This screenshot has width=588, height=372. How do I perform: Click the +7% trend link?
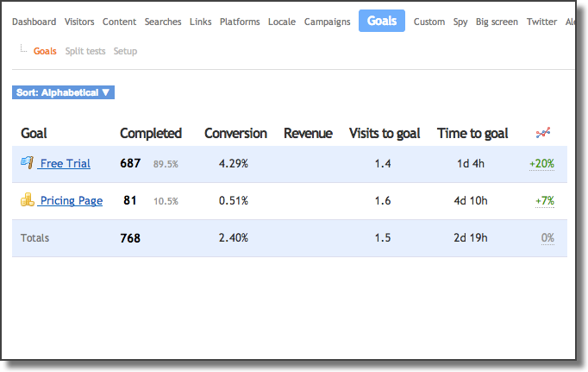pyautogui.click(x=545, y=201)
